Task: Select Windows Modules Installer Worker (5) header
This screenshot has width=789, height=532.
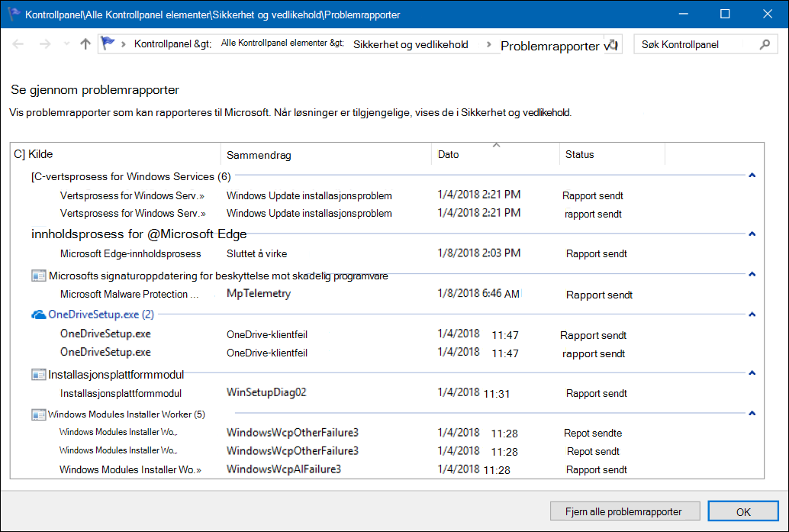Action: coord(127,414)
